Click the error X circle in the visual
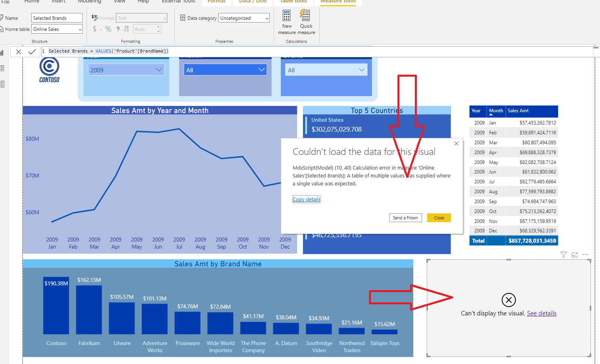The width and height of the screenshot is (600, 364). click(x=509, y=300)
